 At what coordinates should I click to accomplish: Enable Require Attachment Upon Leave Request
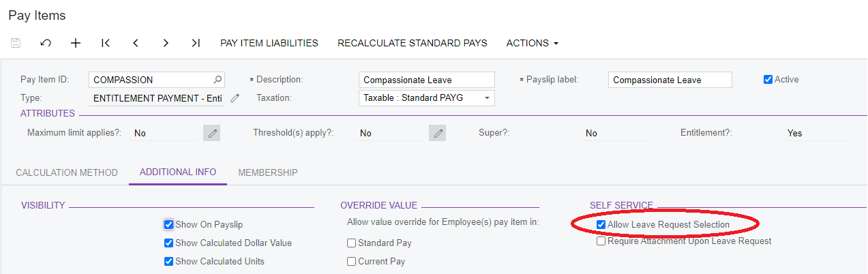(x=601, y=241)
